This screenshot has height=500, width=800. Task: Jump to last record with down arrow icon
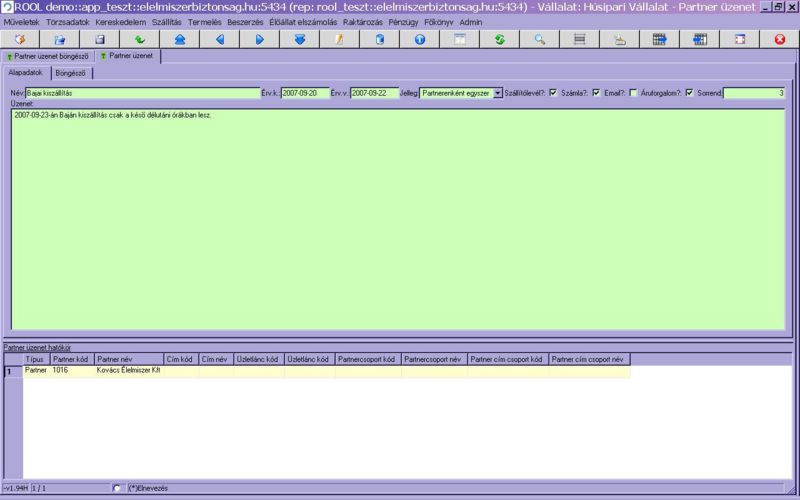point(300,40)
